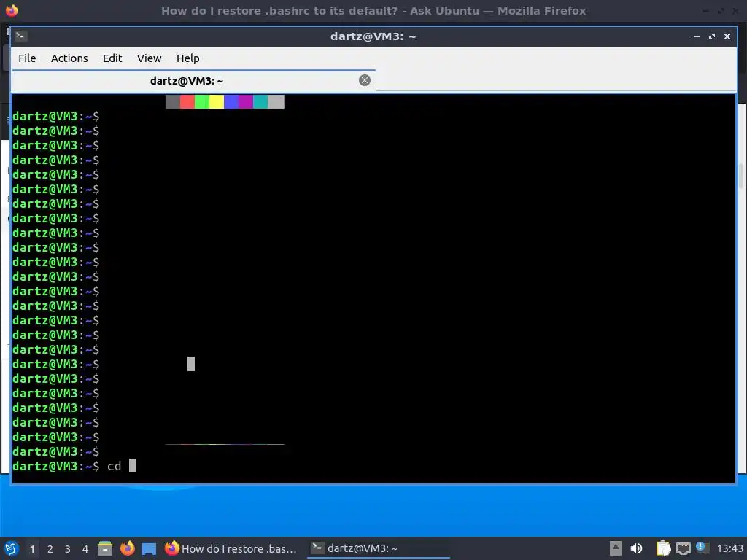Click the terminal icon in window titlebar
The height and width of the screenshot is (560, 747).
(x=20, y=36)
